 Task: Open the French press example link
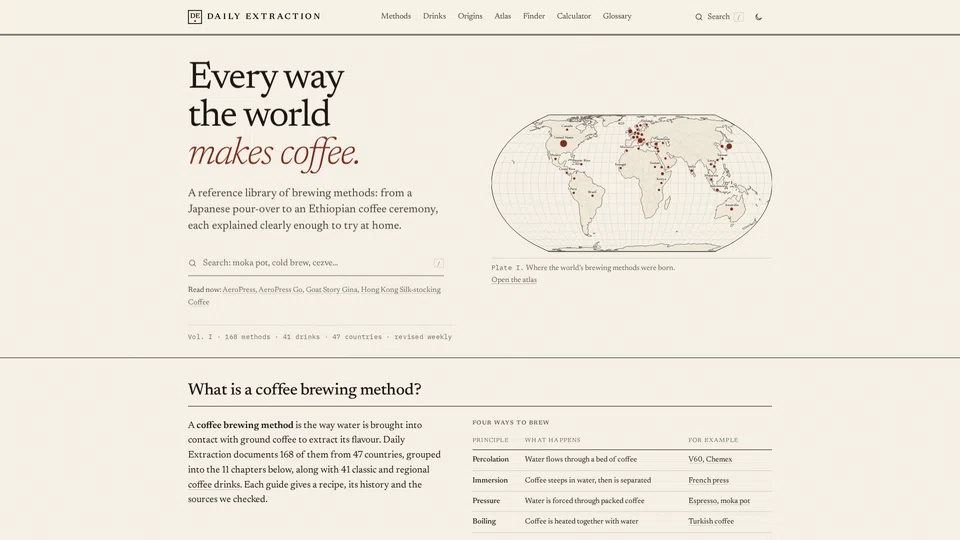pyautogui.click(x=708, y=481)
